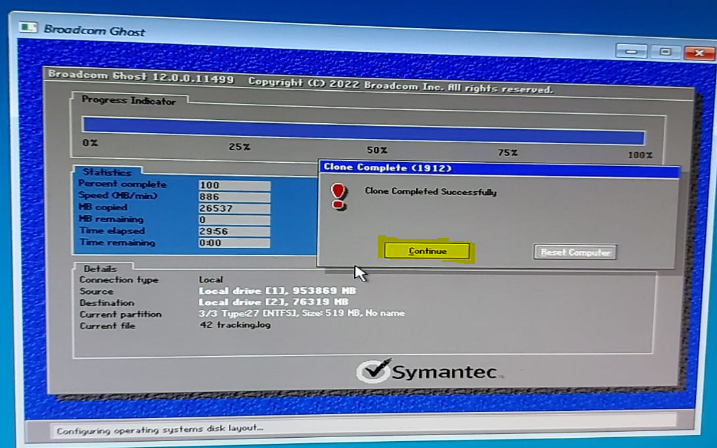The height and width of the screenshot is (448, 717).
Task: Click the 'Clone Completed Successfully' message
Action: tap(430, 192)
